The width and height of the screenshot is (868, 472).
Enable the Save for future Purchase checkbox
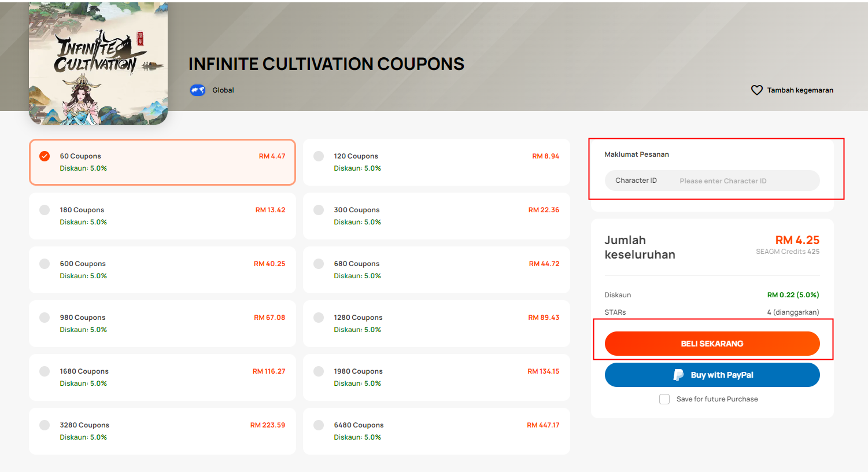664,399
